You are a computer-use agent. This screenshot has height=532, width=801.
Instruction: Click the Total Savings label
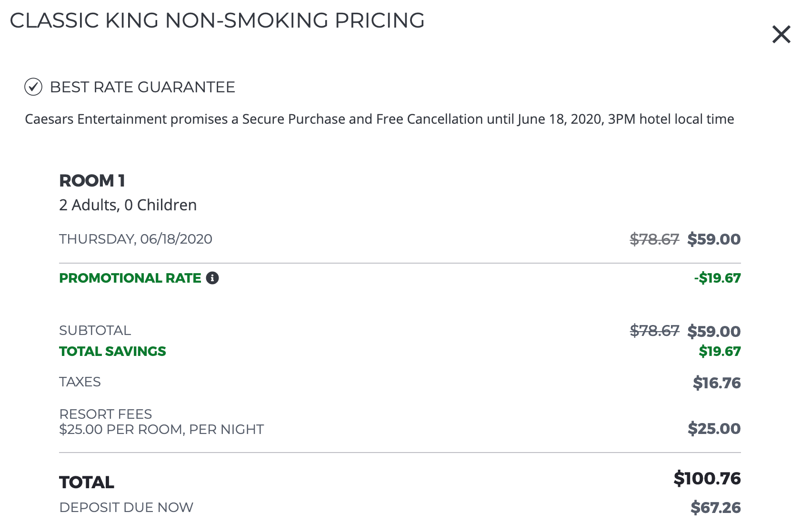[112, 351]
